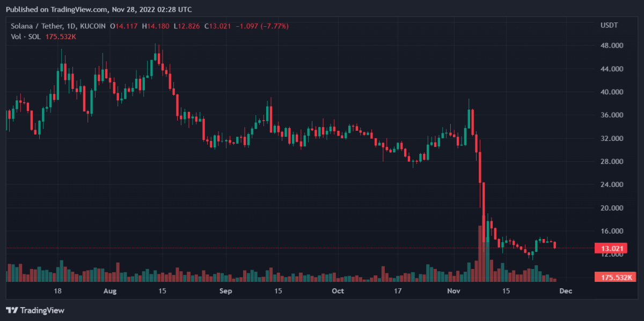Jump to Sep on the time axis

(x=226, y=291)
